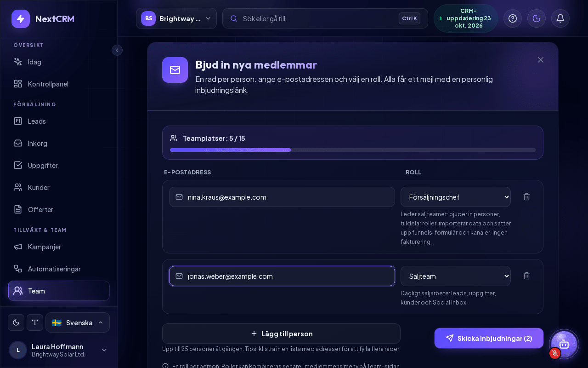Screen dimensions: 588x368
Task: Open Inkorg in sidebar
Action: pos(59,143)
